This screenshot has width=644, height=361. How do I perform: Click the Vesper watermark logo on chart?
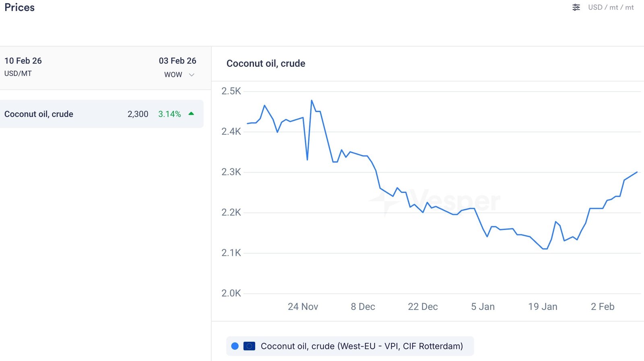(x=435, y=201)
